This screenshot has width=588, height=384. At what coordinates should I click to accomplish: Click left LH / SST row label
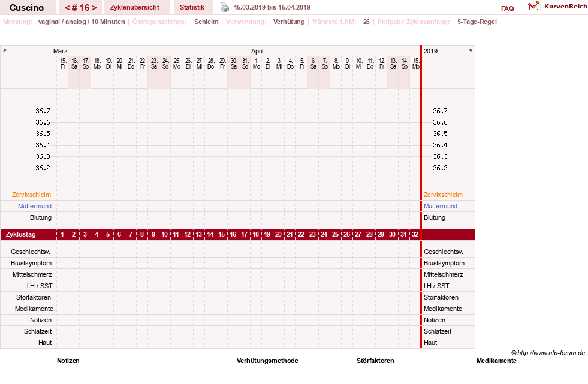point(40,286)
